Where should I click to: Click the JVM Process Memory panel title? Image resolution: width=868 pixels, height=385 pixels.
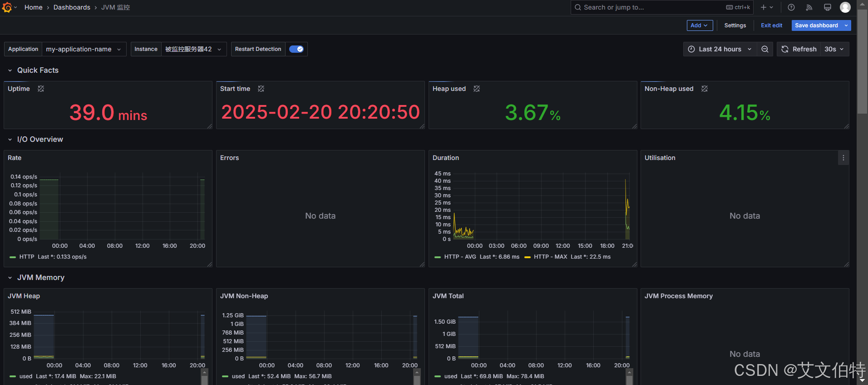click(x=679, y=296)
